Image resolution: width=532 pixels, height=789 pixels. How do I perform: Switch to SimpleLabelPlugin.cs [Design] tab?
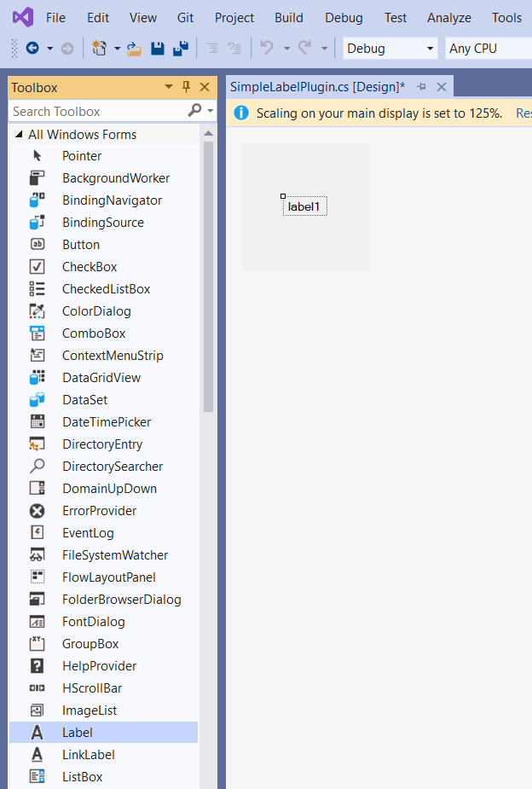pyautogui.click(x=317, y=87)
